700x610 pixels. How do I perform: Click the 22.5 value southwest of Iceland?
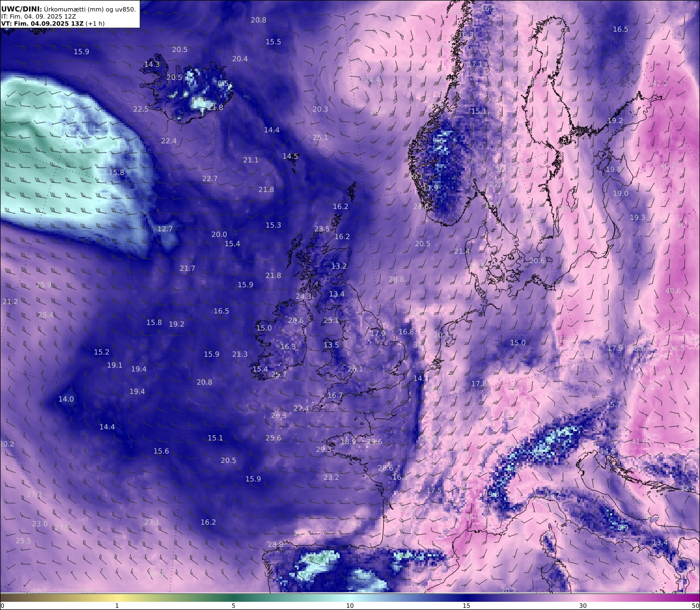point(141,109)
